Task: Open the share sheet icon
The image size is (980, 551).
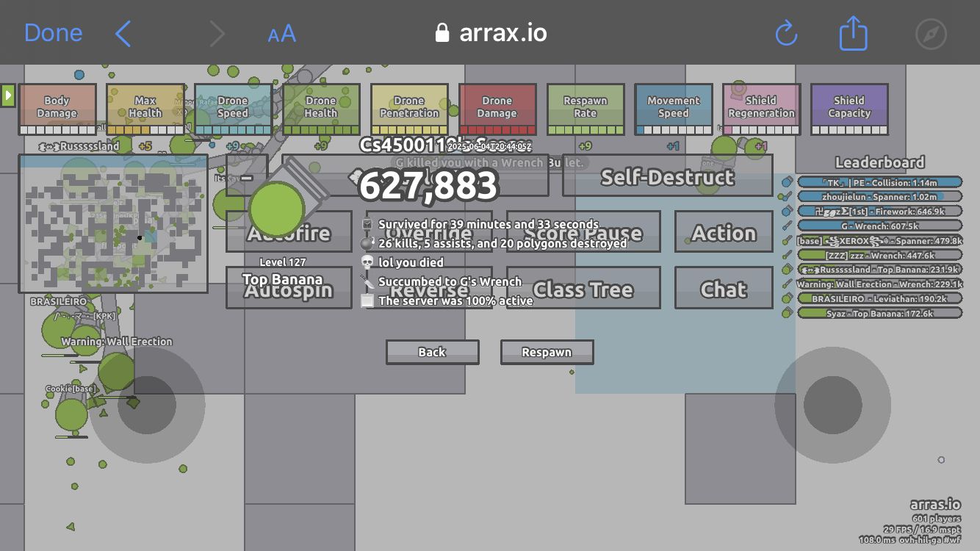Action: 854,32
